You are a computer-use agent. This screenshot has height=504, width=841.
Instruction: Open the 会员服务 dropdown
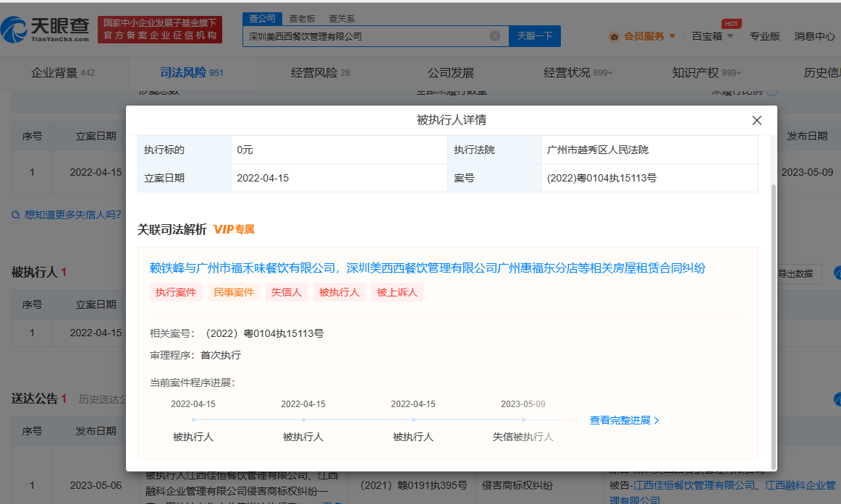point(649,36)
